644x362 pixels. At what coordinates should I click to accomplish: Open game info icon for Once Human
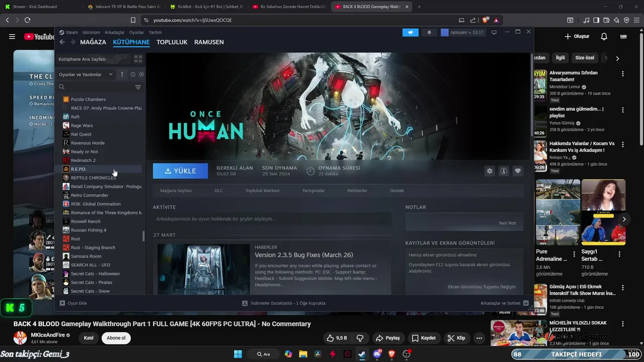[503, 171]
